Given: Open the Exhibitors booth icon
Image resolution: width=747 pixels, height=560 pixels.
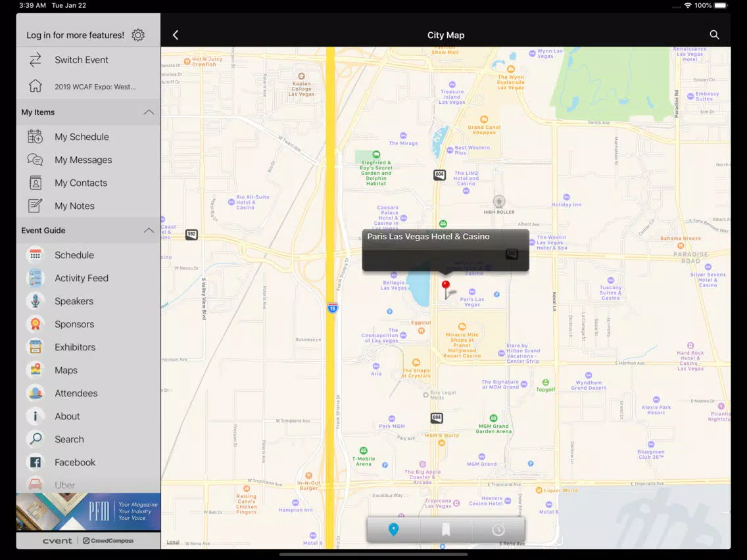Looking at the screenshot, I should tap(36, 347).
